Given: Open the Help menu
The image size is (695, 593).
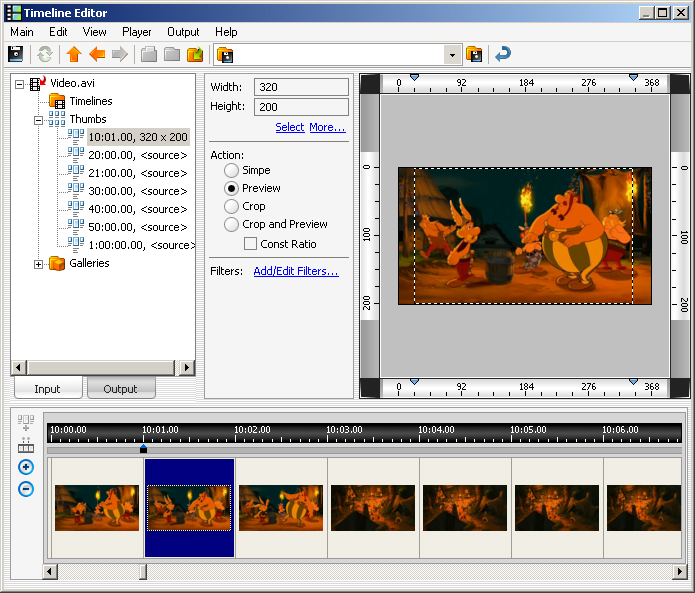Looking at the screenshot, I should (x=226, y=32).
